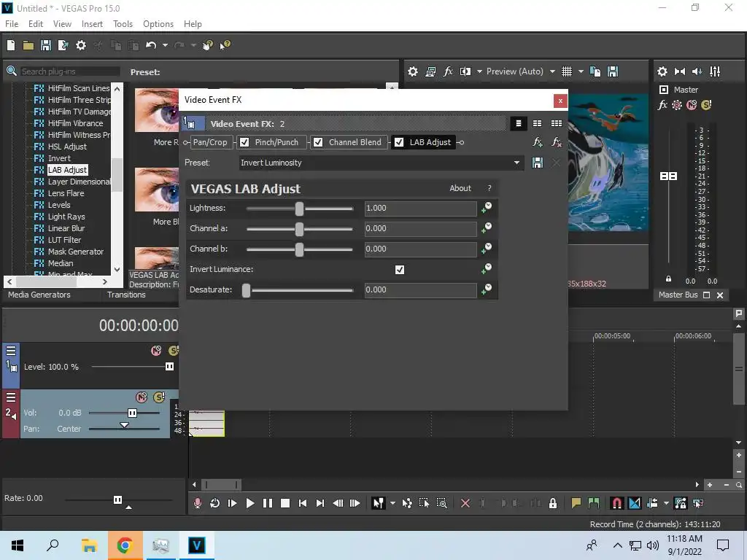Open Auto Ripple dropdown arrow

coord(666,503)
